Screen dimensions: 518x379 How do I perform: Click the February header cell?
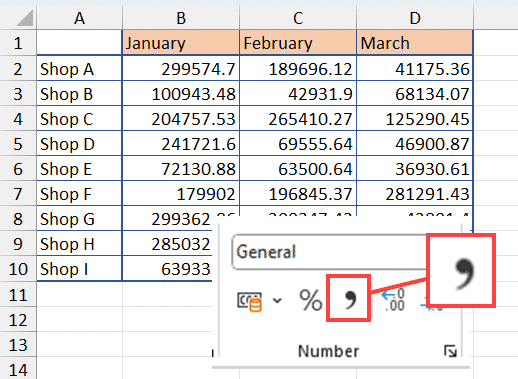pos(298,43)
